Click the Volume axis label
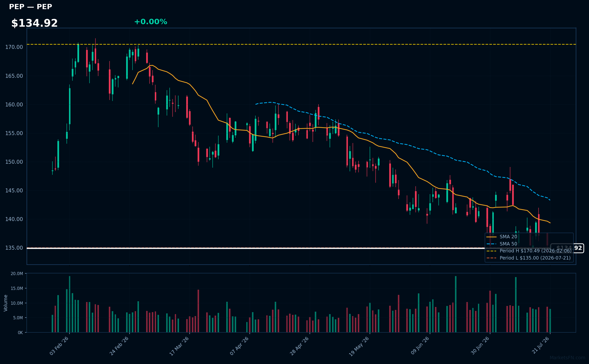Screen dimensions: 589x364 pos(5,303)
